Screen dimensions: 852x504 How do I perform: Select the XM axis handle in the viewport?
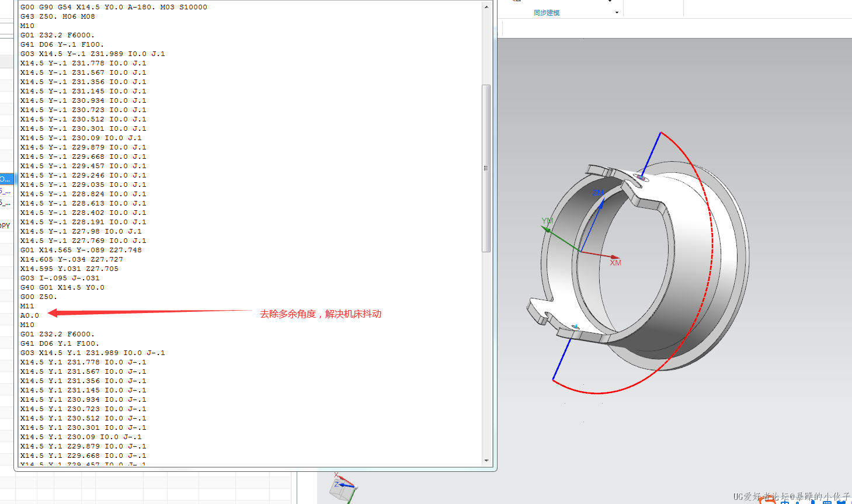click(x=615, y=258)
